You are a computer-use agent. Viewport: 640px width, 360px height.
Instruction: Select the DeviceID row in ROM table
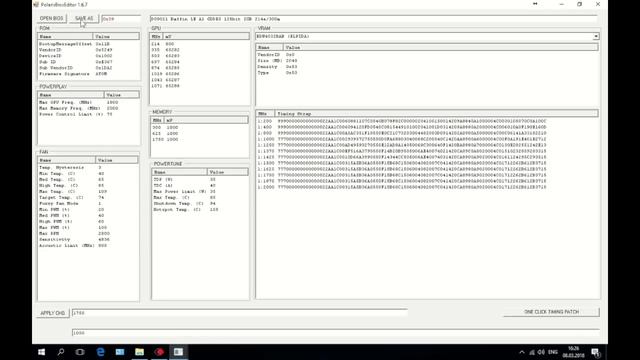[x=88, y=56]
